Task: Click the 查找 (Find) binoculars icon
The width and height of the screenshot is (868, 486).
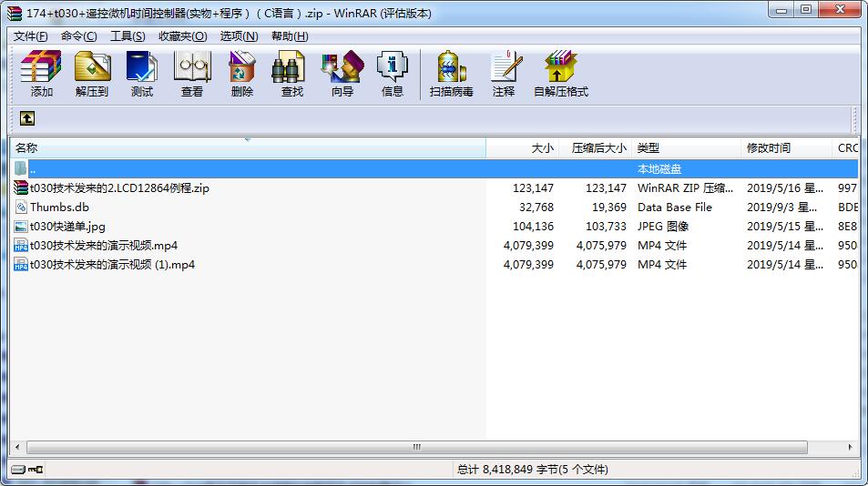Action: pos(288,66)
